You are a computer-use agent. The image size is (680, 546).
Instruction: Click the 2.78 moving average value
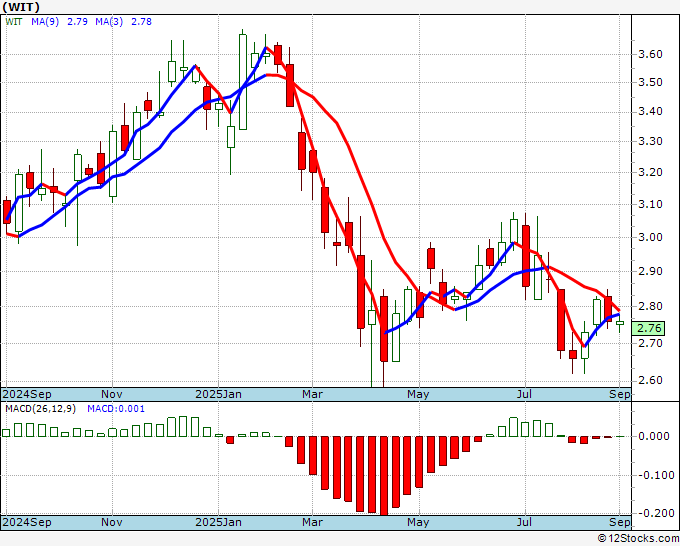(x=141, y=22)
